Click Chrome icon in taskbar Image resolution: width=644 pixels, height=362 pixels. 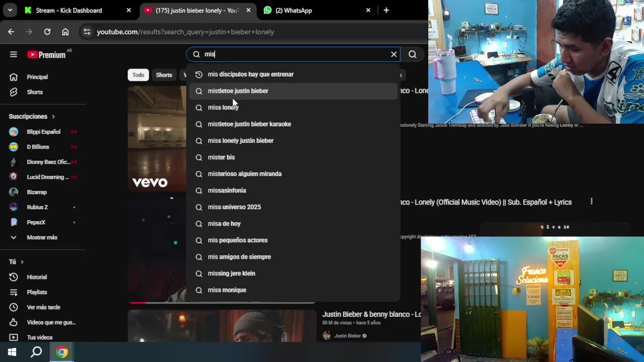click(x=62, y=352)
